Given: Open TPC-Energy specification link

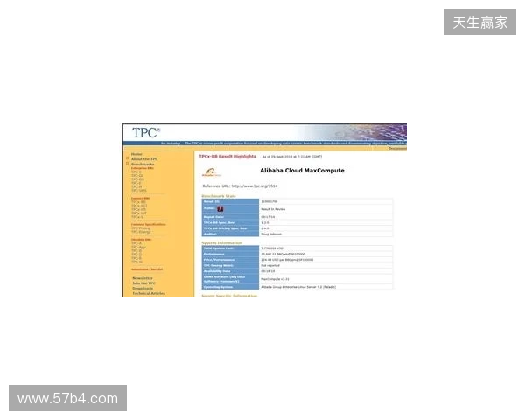Looking at the screenshot, I should [x=141, y=232].
